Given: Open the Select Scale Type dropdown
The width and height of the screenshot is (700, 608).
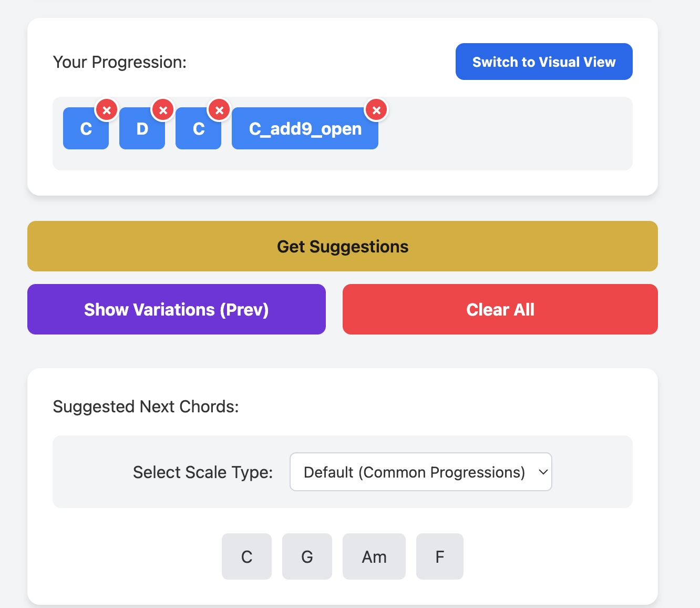Looking at the screenshot, I should (x=420, y=472).
